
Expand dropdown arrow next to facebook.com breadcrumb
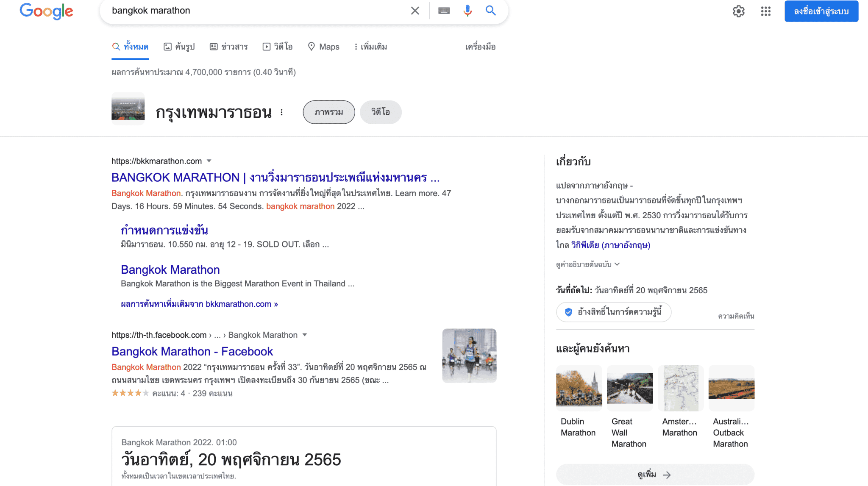point(304,335)
